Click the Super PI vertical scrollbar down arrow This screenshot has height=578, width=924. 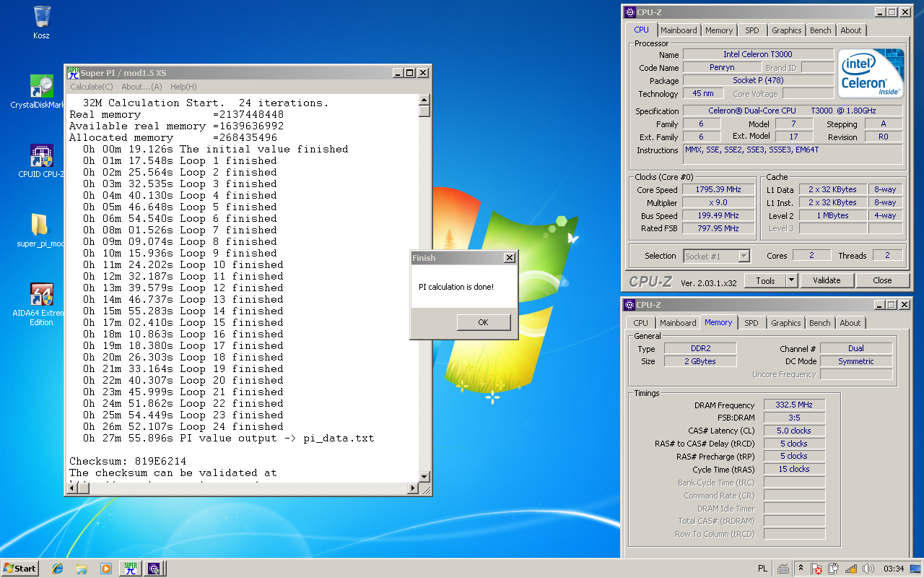(424, 478)
